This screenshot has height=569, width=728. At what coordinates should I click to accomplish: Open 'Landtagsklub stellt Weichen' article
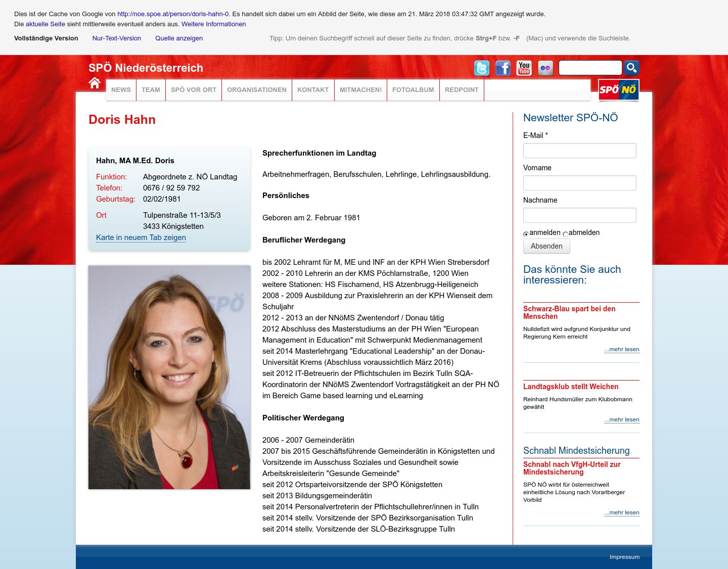[571, 387]
